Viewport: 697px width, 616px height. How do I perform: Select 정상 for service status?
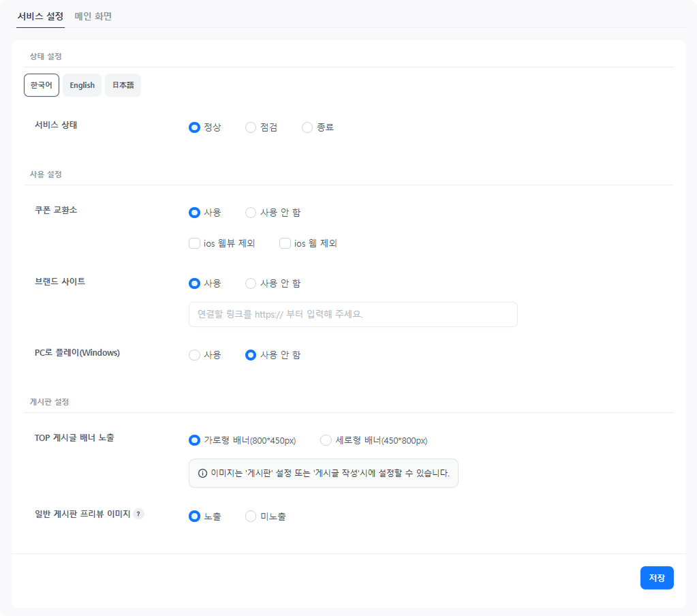pos(194,127)
